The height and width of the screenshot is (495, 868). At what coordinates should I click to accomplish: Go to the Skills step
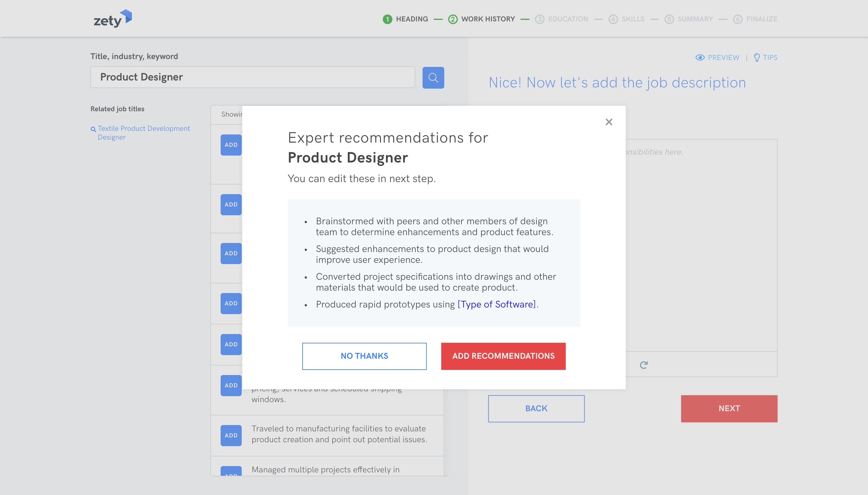[x=633, y=19]
